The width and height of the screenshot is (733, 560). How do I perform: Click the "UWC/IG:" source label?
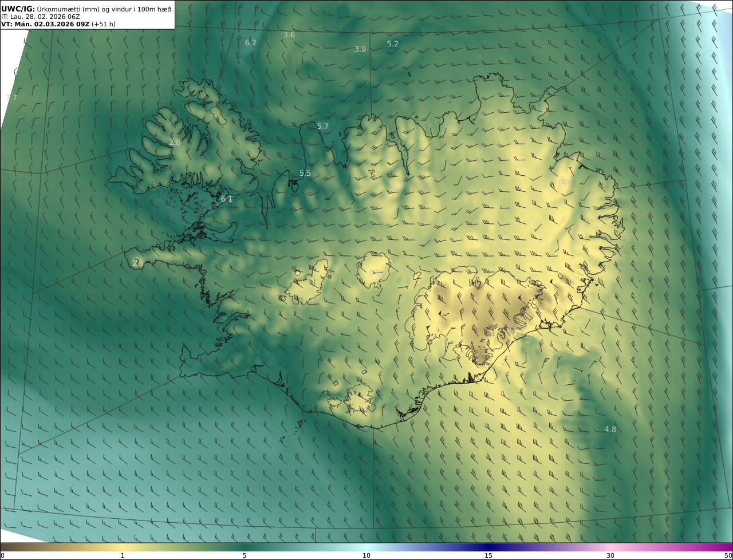[18, 9]
